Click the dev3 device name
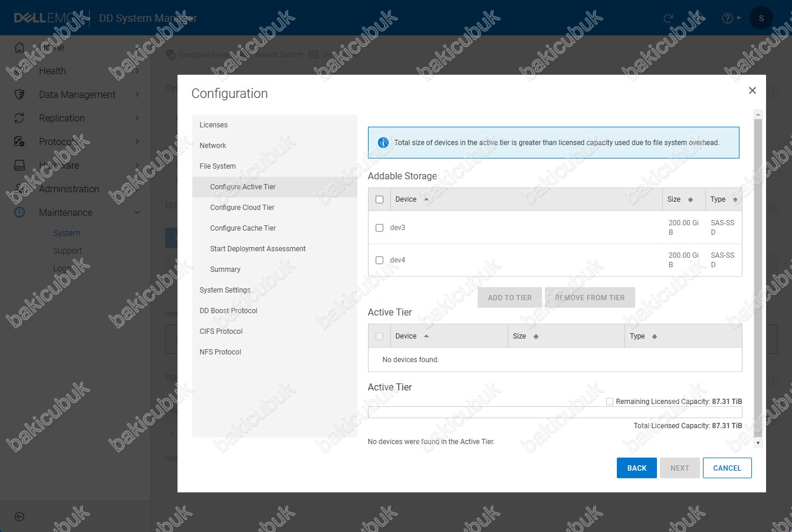The image size is (792, 532). click(397, 228)
